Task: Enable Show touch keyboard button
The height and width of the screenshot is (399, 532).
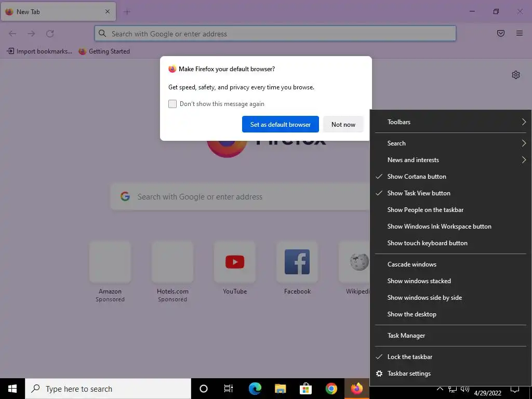Action: pos(450,243)
